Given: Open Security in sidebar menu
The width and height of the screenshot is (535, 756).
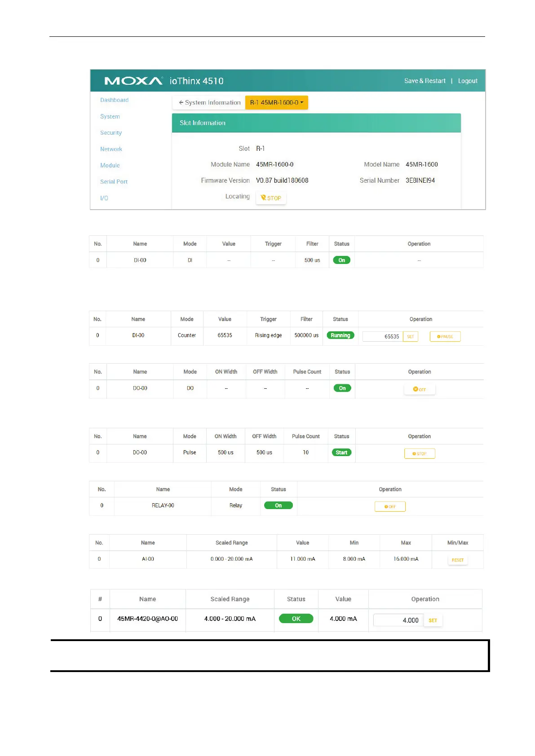Looking at the screenshot, I should point(111,132).
